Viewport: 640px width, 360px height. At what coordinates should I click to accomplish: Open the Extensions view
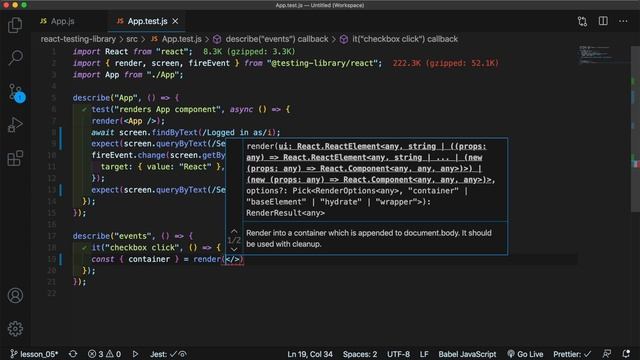coord(15,158)
